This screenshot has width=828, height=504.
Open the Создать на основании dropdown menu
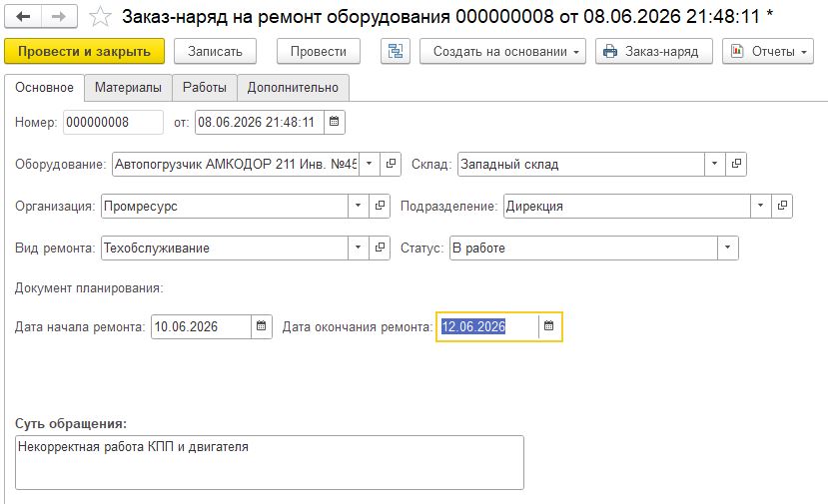pos(502,51)
